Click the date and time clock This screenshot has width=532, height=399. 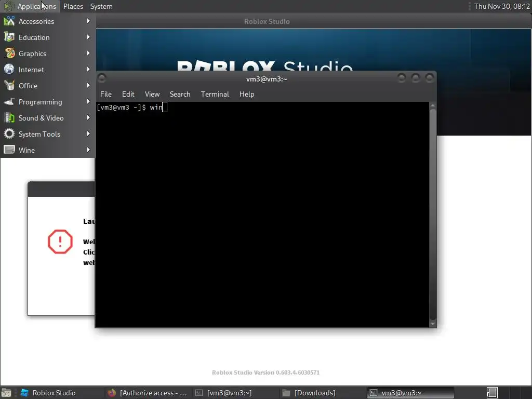coord(502,6)
